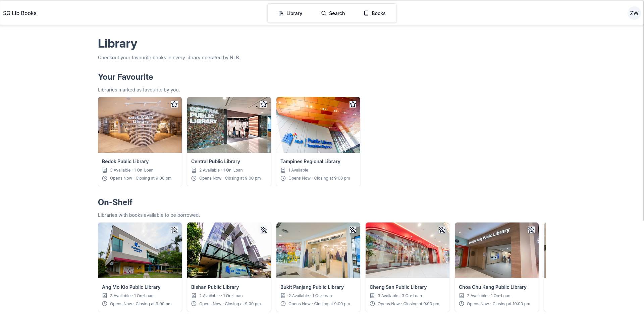Open the ZW user avatar menu

pos(634,13)
